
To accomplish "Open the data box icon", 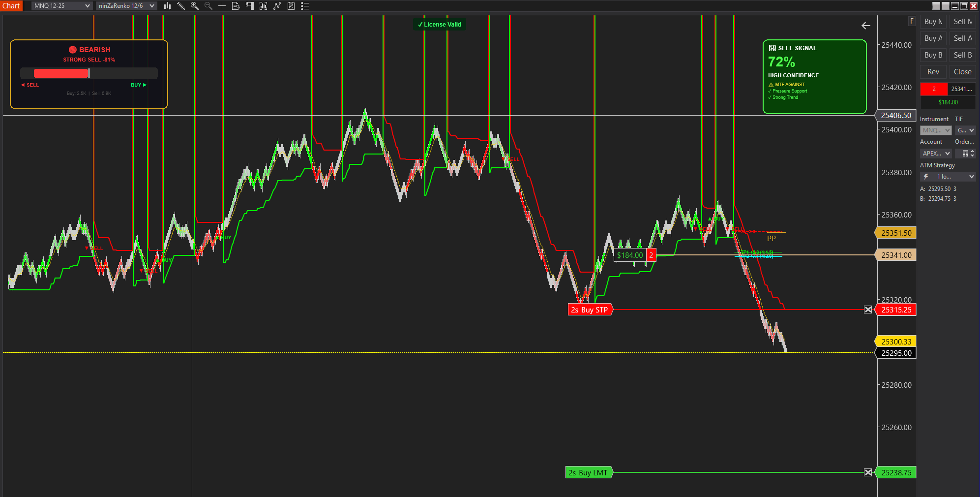I will click(x=236, y=6).
